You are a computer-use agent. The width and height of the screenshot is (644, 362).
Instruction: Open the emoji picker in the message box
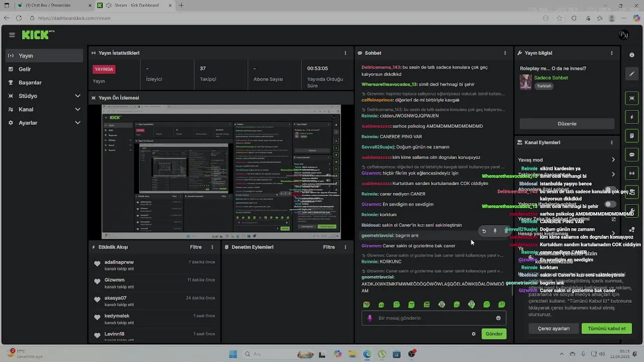[x=499, y=318]
